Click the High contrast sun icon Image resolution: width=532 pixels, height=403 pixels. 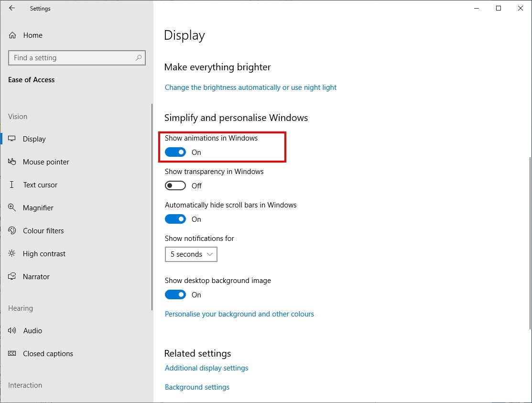12,254
